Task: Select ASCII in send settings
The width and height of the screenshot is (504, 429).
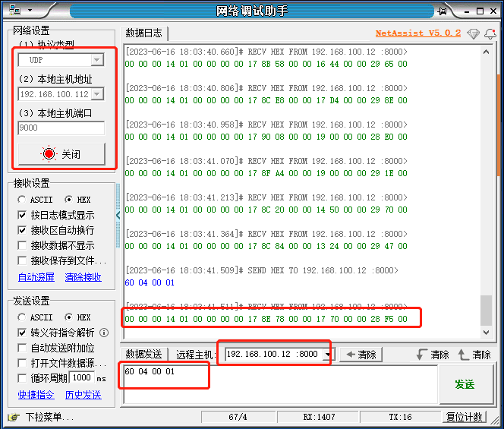Action: tap(35, 317)
